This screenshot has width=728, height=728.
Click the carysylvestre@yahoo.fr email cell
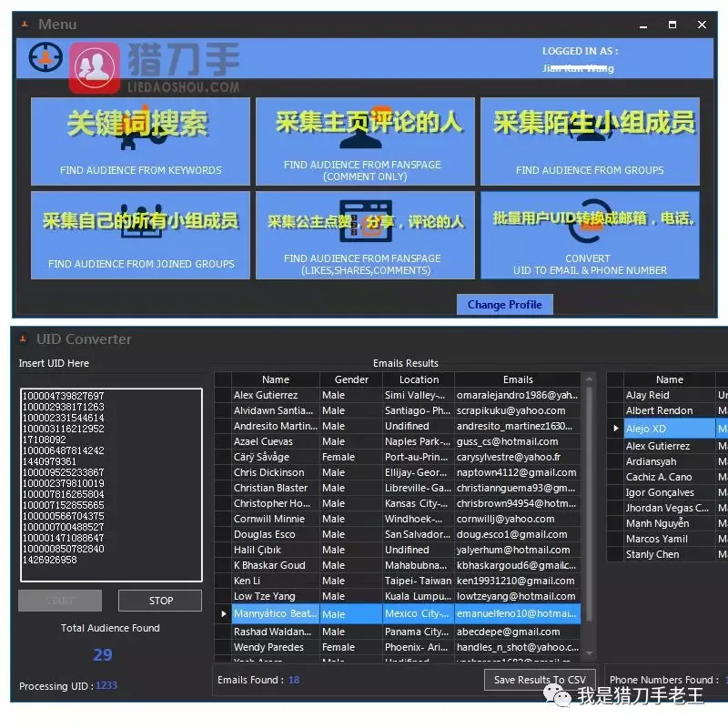517,457
